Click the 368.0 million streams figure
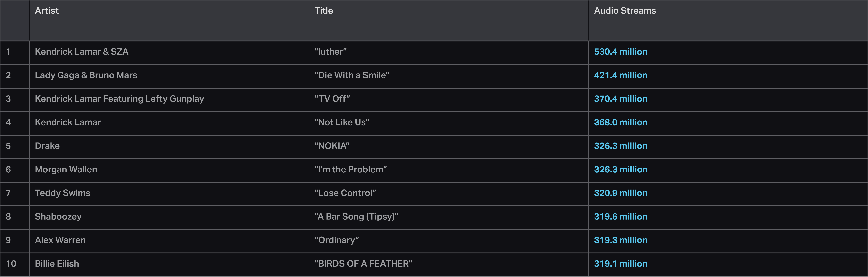 (x=620, y=122)
